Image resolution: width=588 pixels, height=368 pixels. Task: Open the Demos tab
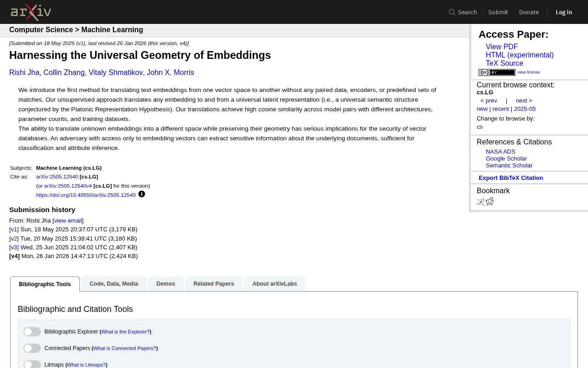[x=166, y=284]
